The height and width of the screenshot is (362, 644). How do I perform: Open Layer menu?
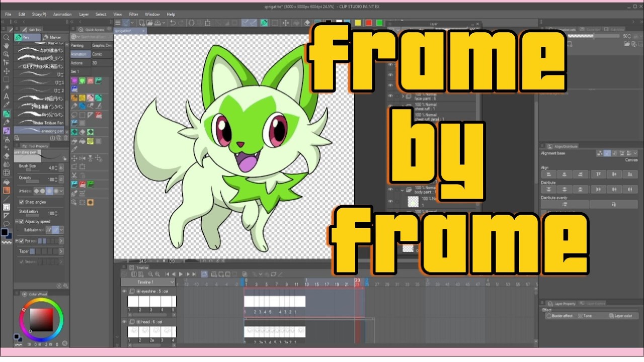point(84,14)
